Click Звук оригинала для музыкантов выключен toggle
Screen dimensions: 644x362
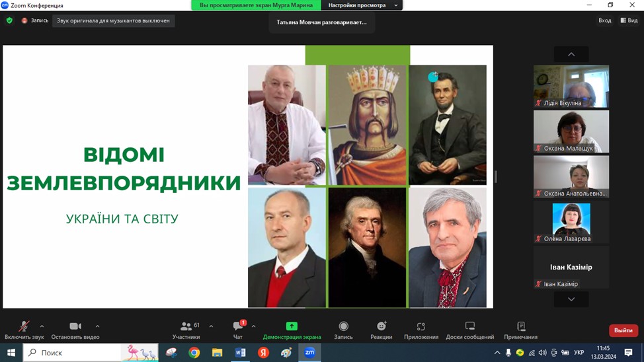point(113,20)
